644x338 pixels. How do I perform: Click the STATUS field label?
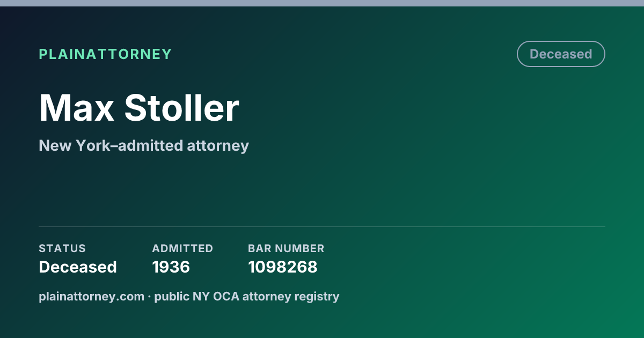[x=62, y=248]
